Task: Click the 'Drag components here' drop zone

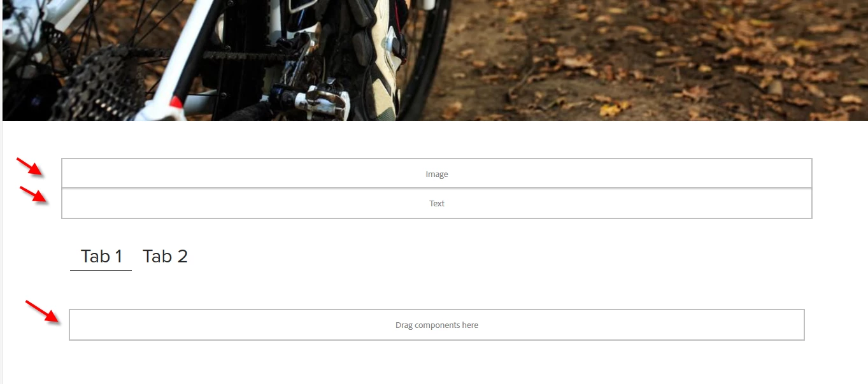Action: pyautogui.click(x=437, y=325)
